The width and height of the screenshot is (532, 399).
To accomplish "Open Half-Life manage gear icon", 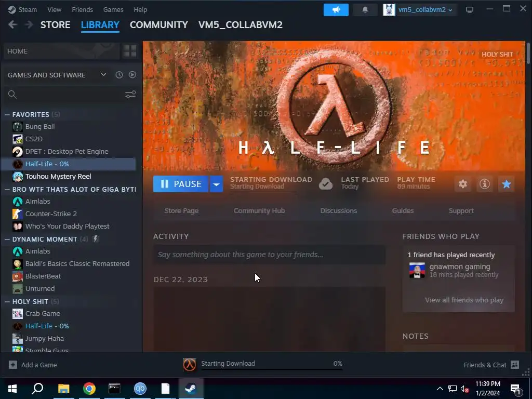I will point(463,184).
